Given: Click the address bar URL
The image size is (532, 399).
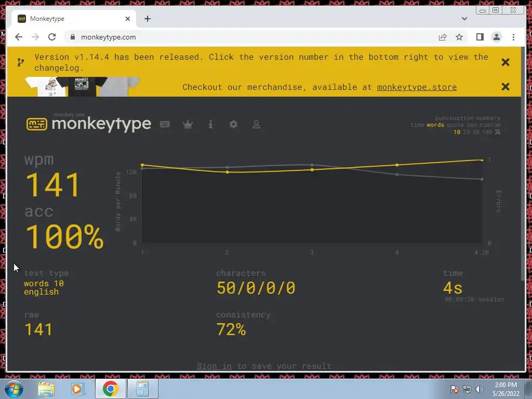Looking at the screenshot, I should point(108,37).
